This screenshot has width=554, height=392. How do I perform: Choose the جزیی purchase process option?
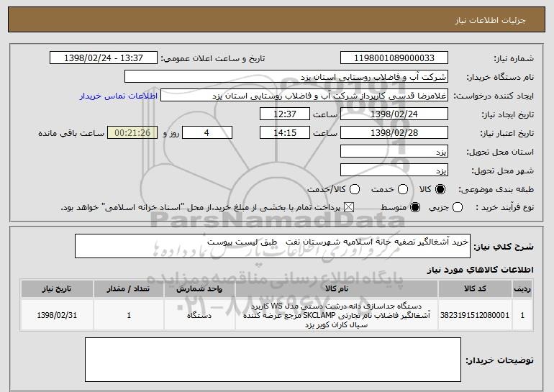(457, 207)
